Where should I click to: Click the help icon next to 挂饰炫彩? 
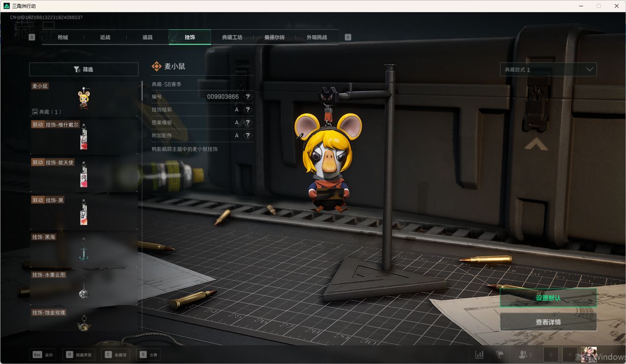(x=247, y=110)
